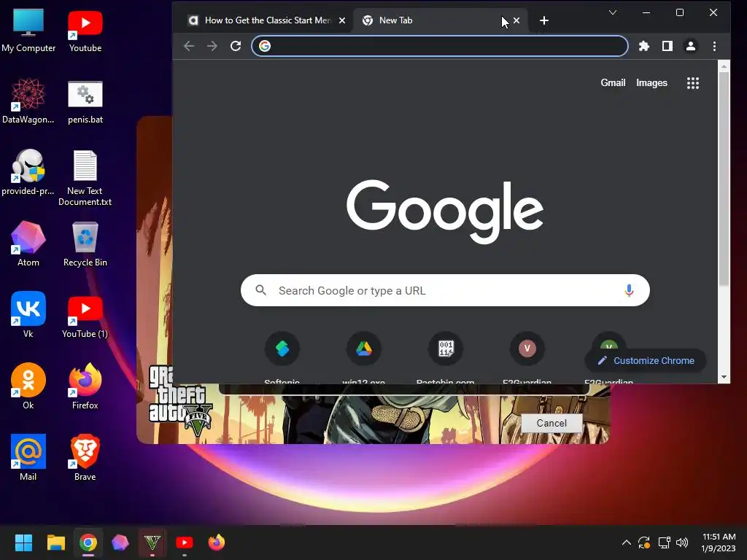Open the Images link
The height and width of the screenshot is (560, 747).
(x=651, y=83)
